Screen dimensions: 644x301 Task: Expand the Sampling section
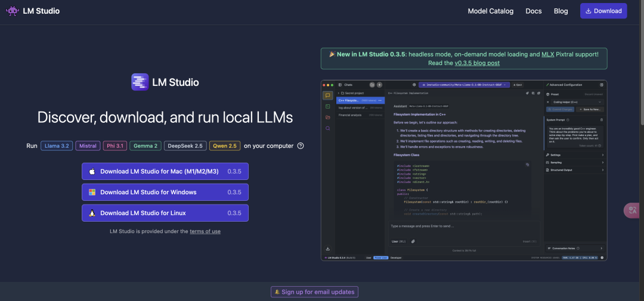(x=575, y=162)
